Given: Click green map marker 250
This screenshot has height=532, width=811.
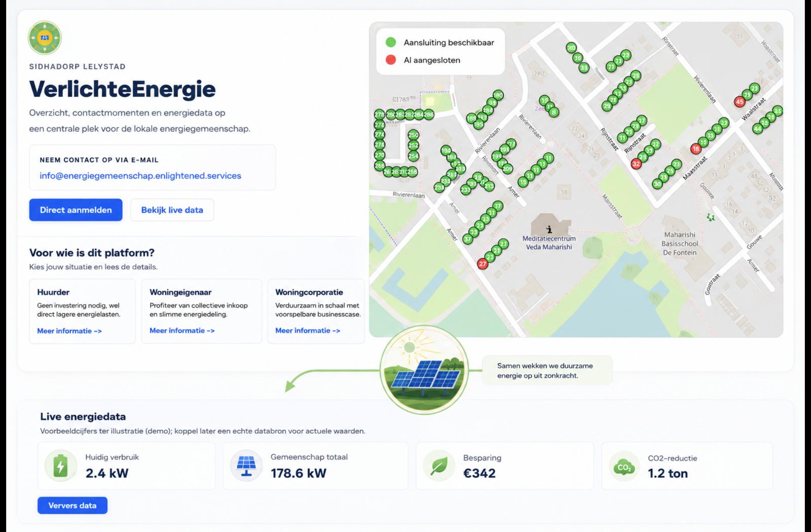Looking at the screenshot, I should point(413,135).
